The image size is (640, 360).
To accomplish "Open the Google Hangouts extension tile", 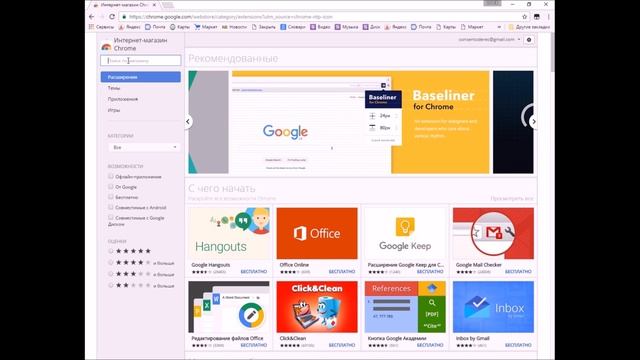I will (229, 241).
